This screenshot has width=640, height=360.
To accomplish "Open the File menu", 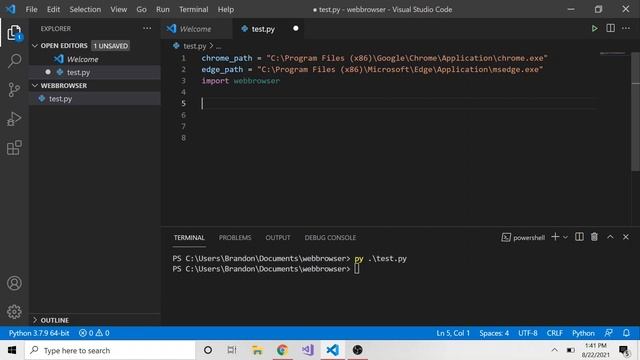I will coord(31,9).
